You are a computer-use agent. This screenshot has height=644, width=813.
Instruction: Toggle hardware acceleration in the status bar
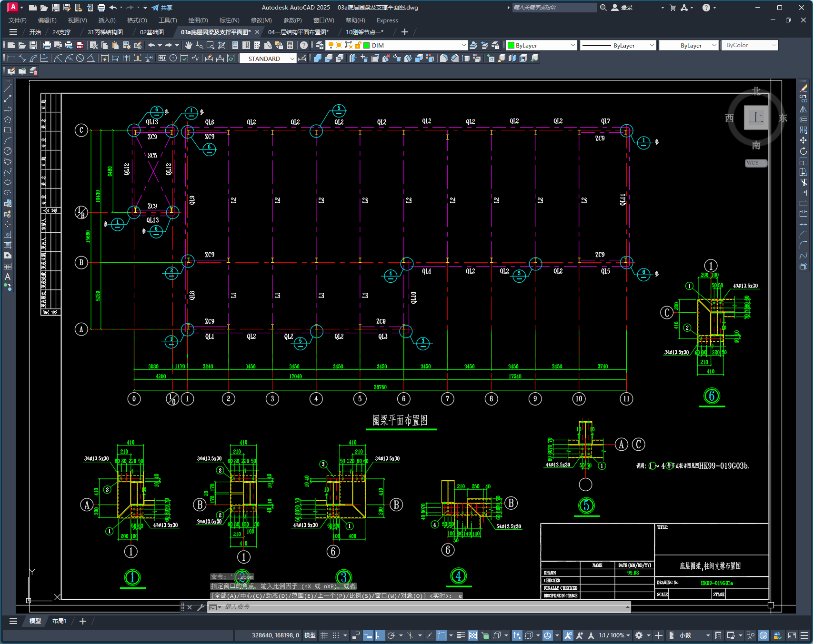[763, 635]
